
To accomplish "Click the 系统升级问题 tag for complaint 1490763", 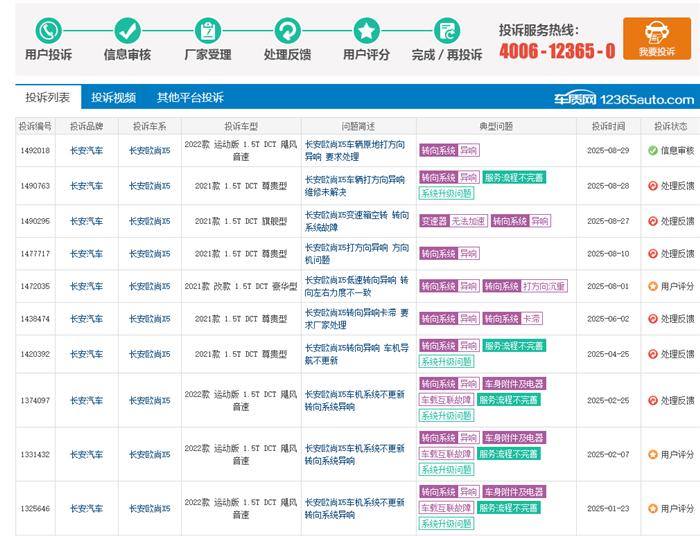I will pos(446,193).
